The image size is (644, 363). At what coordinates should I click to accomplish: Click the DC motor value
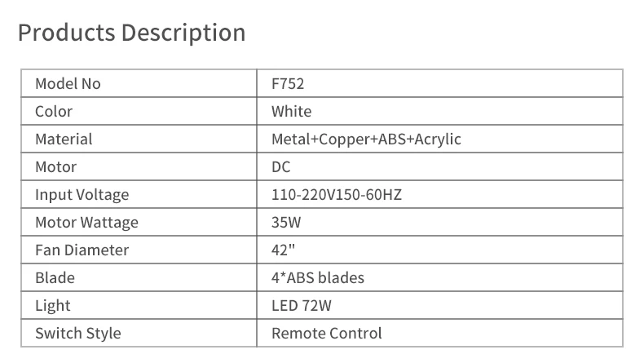[281, 166]
